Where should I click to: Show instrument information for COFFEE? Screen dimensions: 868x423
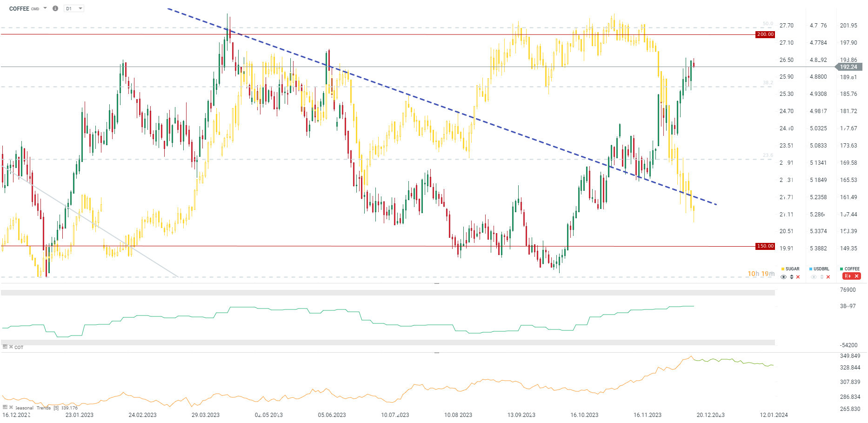[55, 8]
